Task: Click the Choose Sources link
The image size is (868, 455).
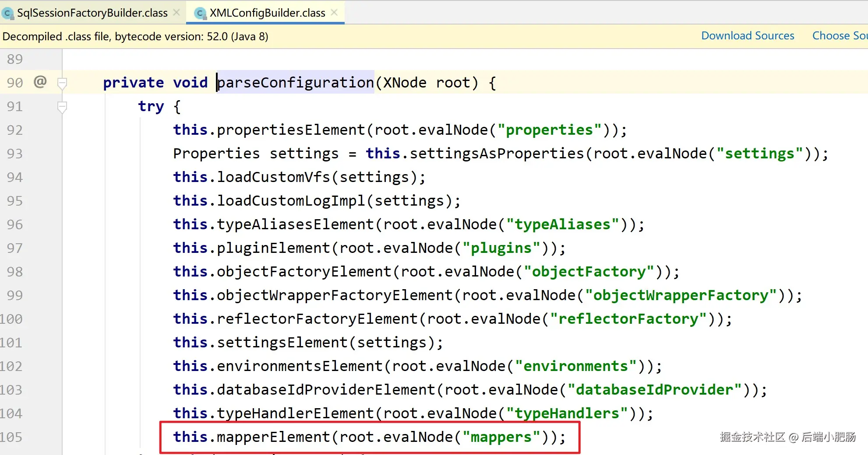Action: pyautogui.click(x=840, y=36)
